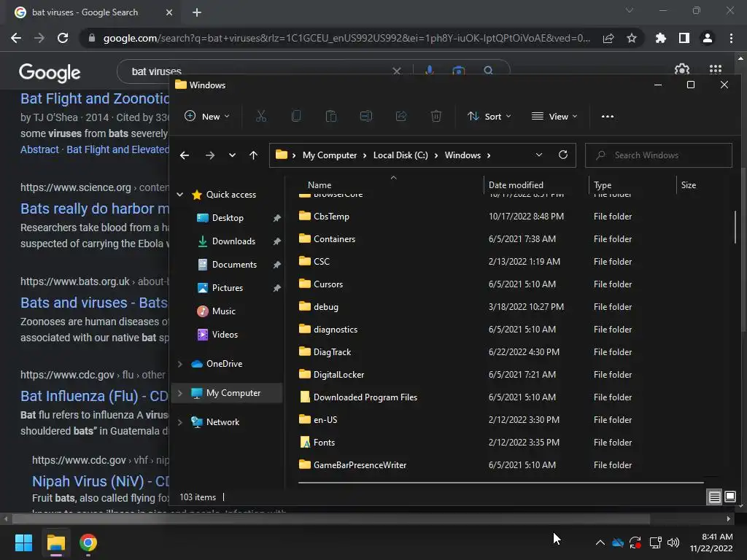This screenshot has width=747, height=560.
Task: Open Downloads in Quick access
Action: point(233,241)
